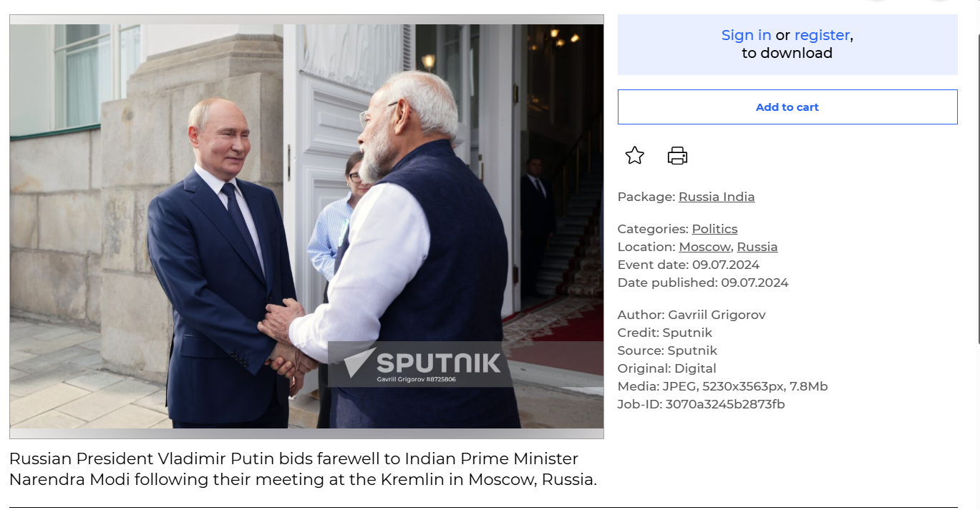
Task: Click the Add to cart button
Action: tap(787, 107)
